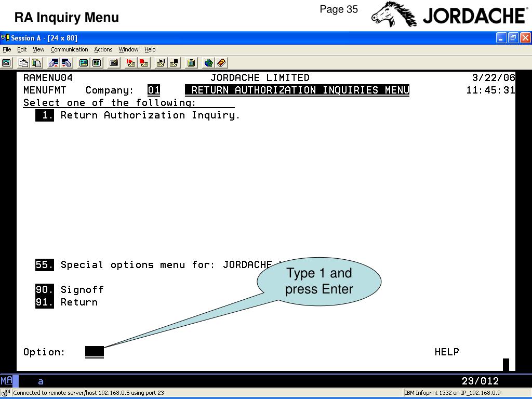Open the Window menu

pos(128,49)
